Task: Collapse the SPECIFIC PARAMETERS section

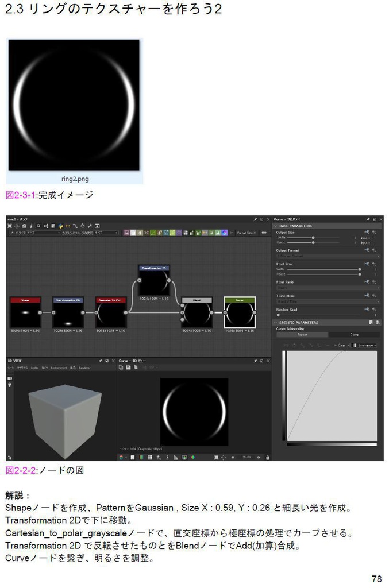Action: coord(275,323)
